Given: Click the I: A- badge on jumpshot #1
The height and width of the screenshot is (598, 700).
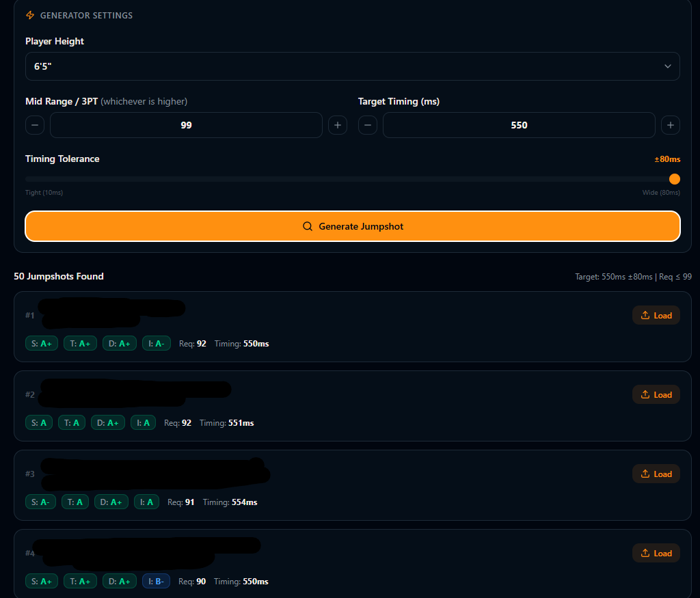Looking at the screenshot, I should pos(157,343).
